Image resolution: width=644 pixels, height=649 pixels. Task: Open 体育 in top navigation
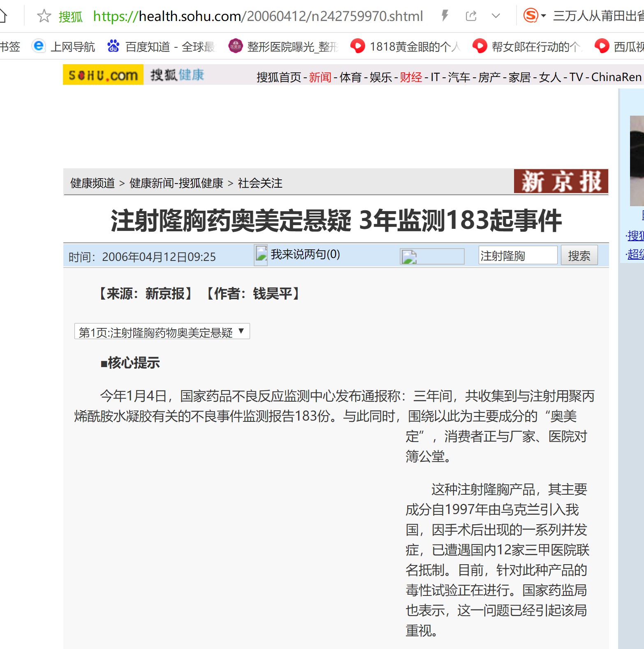350,77
